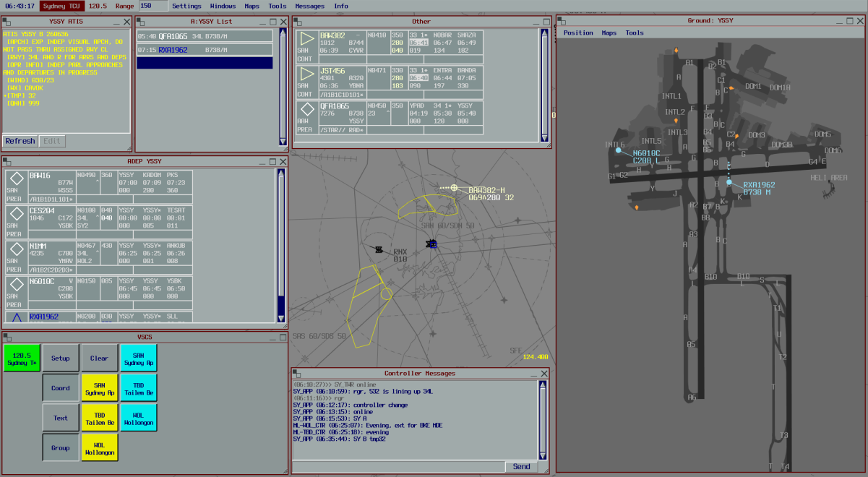Click the BAW382 radar track symbol
The width and height of the screenshot is (868, 477).
coord(454,188)
